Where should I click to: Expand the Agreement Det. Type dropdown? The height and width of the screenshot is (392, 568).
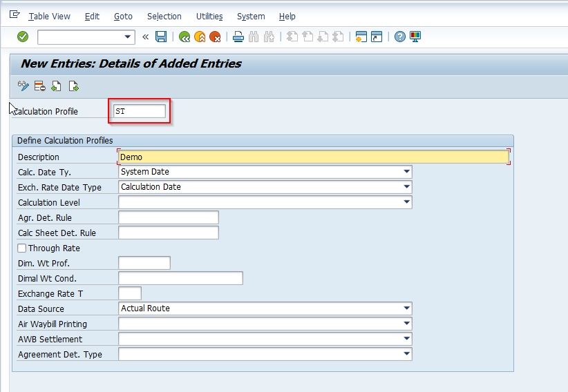(406, 354)
